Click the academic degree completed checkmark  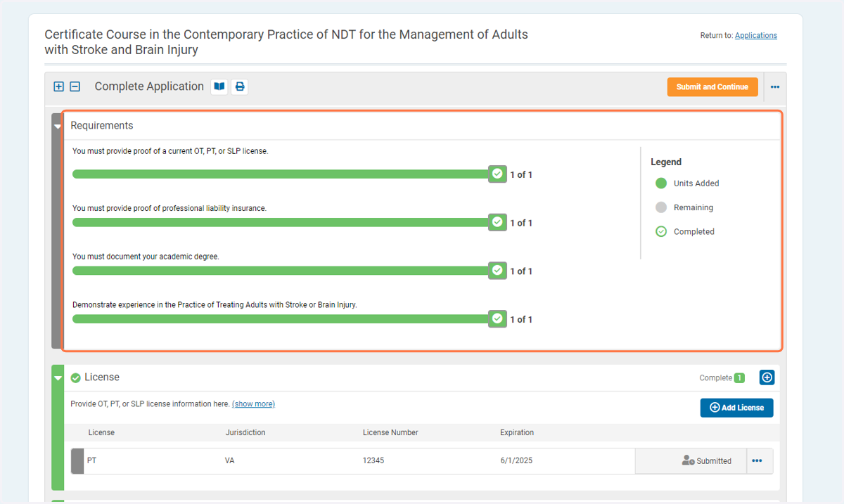[x=497, y=270]
